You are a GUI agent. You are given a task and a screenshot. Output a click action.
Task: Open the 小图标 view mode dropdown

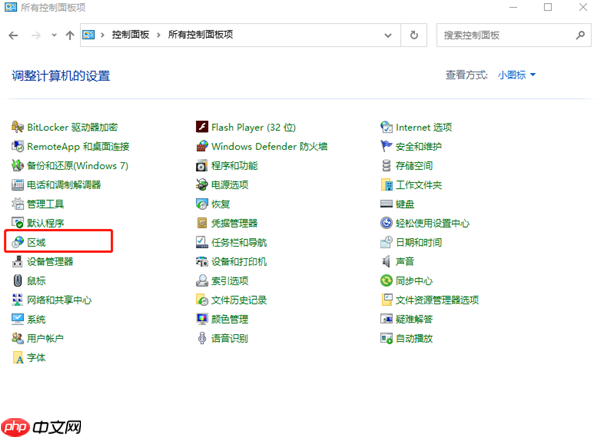[x=517, y=75]
